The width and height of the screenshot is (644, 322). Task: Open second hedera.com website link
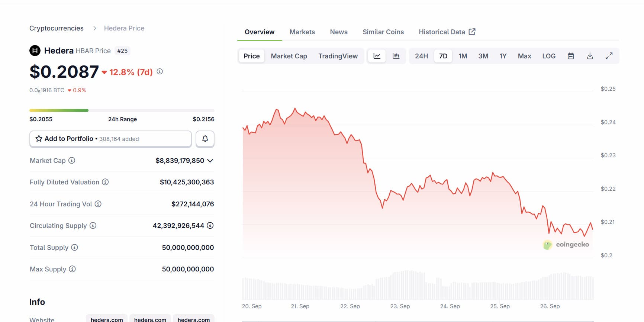coord(150,319)
